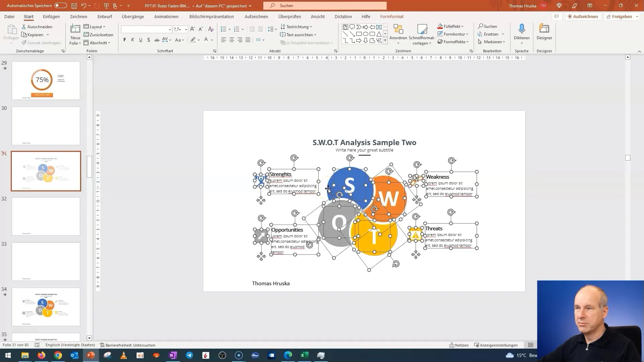The image size is (644, 362).
Task: Enable Text ausrichten toggle option
Action: pos(299,35)
